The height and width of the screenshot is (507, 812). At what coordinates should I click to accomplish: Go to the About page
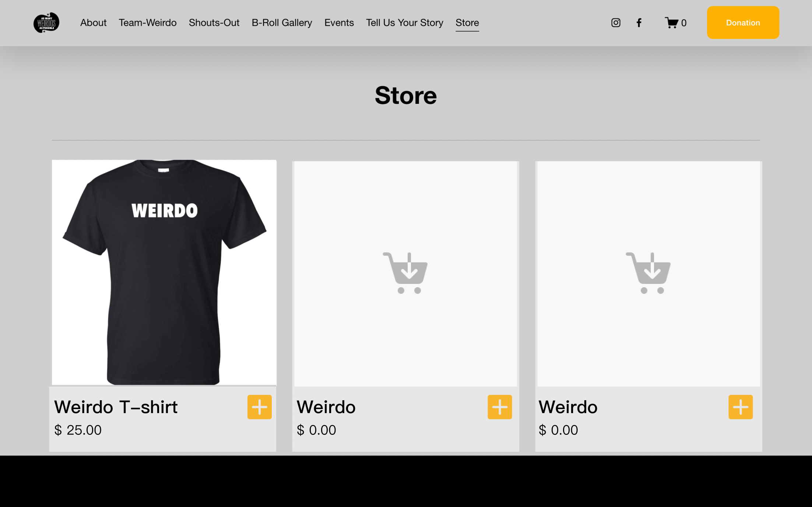click(93, 23)
